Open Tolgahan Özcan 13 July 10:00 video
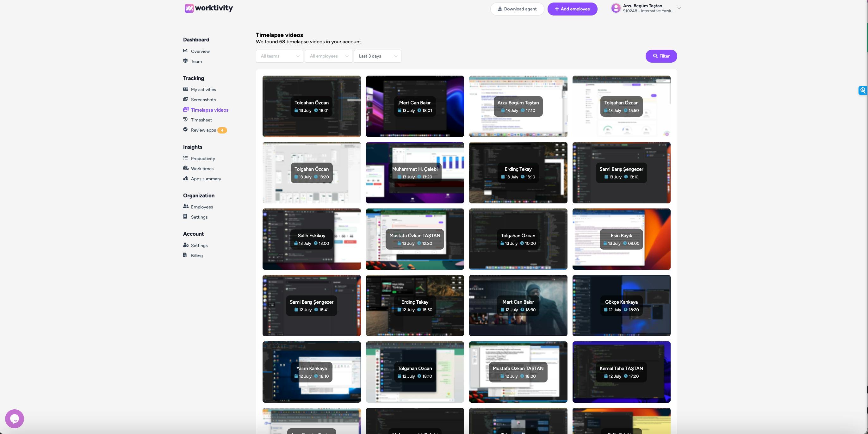This screenshot has width=868, height=434. [x=518, y=239]
